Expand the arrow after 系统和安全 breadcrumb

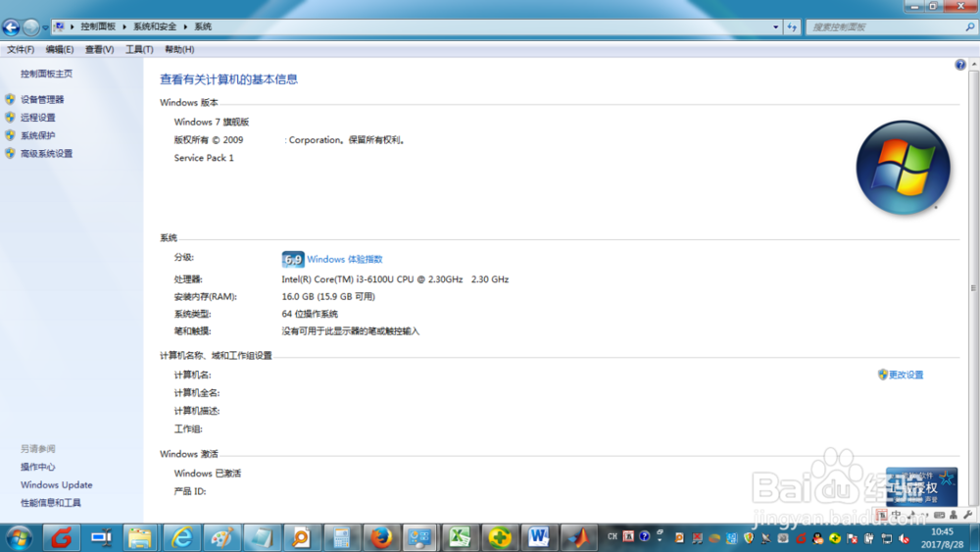pyautogui.click(x=185, y=26)
